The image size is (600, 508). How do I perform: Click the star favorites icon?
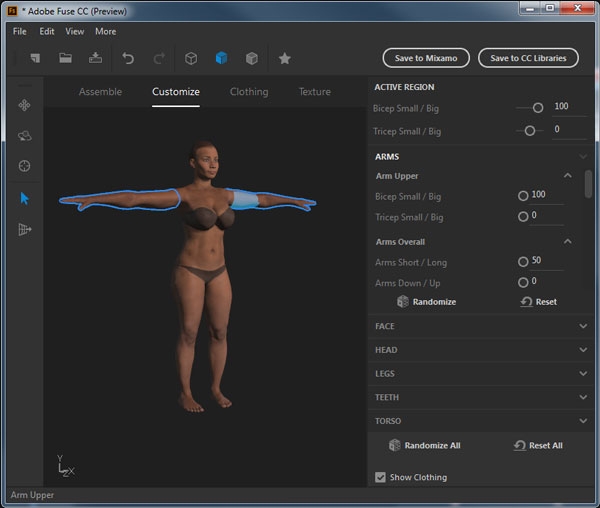pos(284,58)
